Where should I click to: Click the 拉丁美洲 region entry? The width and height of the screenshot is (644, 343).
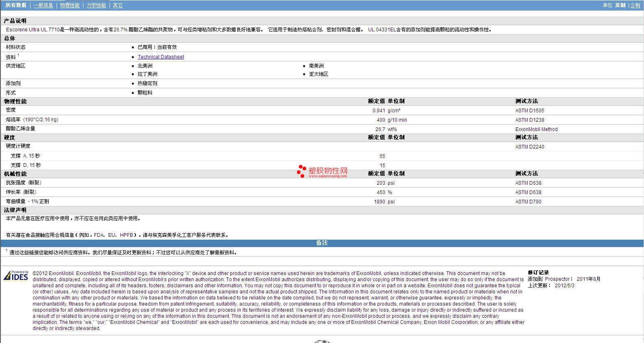pyautogui.click(x=147, y=74)
